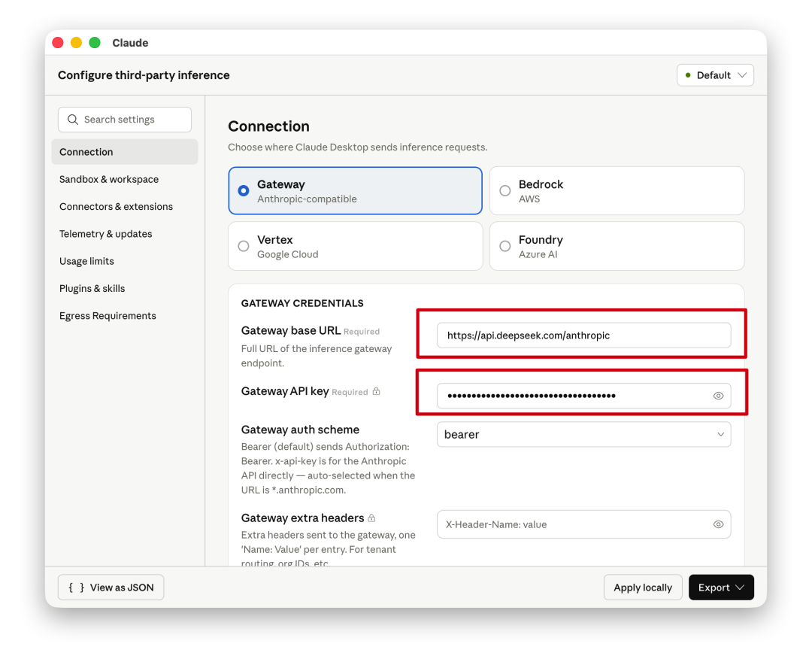Image resolution: width=812 pixels, height=668 pixels.
Task: Open Connectors & extensions section
Action: click(x=116, y=206)
